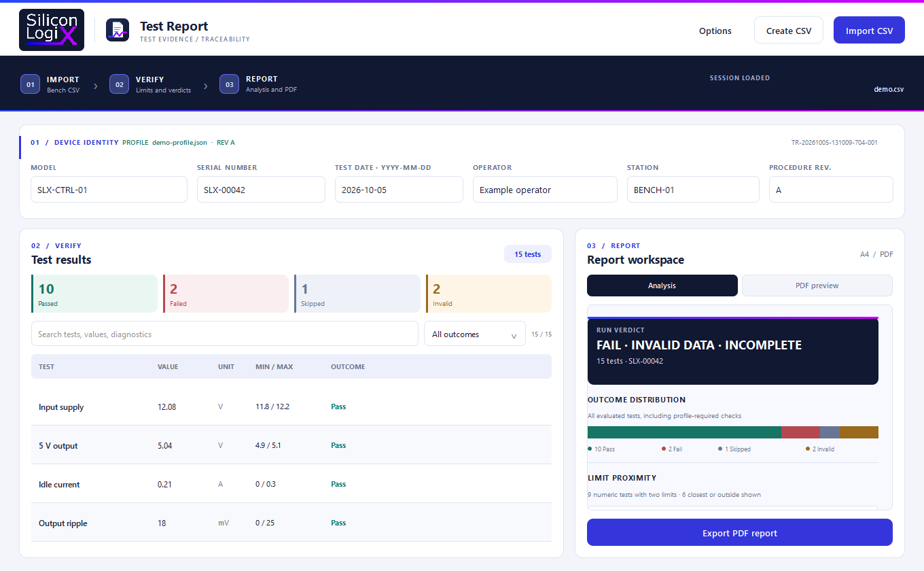Viewport: 924px width, 571px height.
Task: Click the report ID TR-20261005-131009-704-001
Action: 834,143
